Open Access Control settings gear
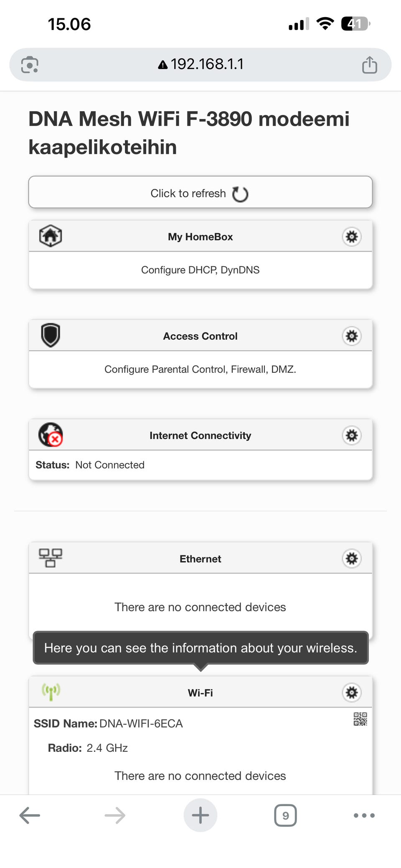 click(x=352, y=336)
